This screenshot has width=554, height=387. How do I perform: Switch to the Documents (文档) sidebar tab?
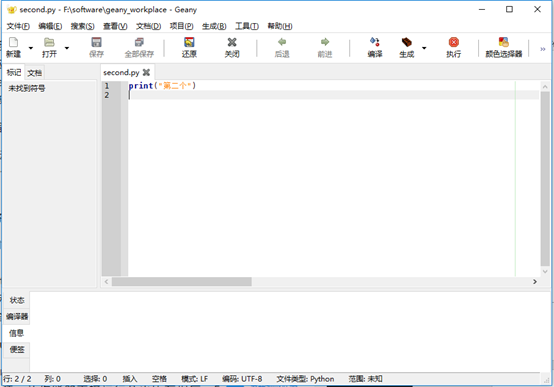(35, 73)
